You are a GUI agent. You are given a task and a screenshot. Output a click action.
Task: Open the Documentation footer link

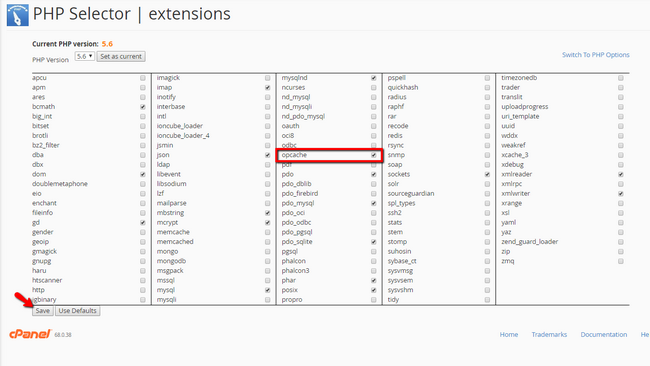pyautogui.click(x=604, y=334)
